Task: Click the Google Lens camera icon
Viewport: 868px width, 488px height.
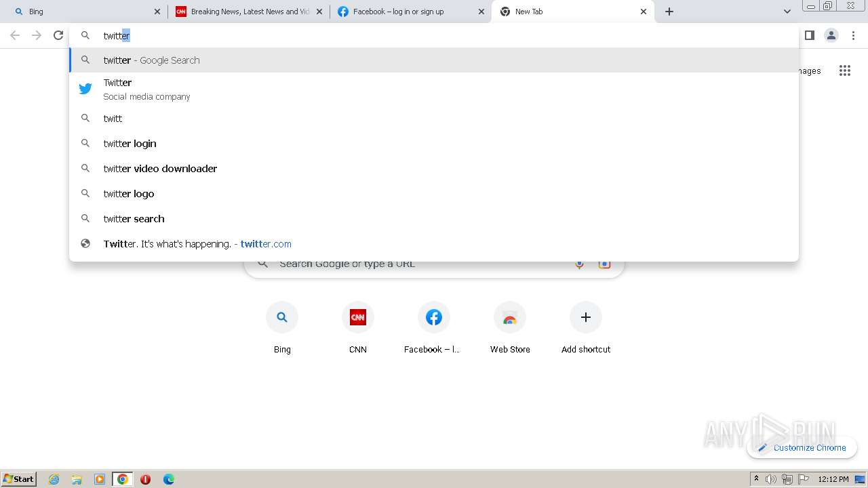Action: coord(604,264)
